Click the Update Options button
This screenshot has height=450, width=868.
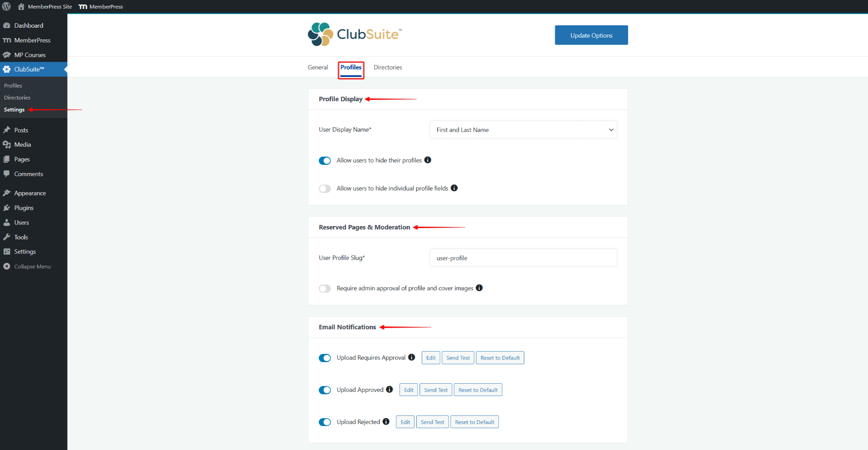click(x=591, y=35)
